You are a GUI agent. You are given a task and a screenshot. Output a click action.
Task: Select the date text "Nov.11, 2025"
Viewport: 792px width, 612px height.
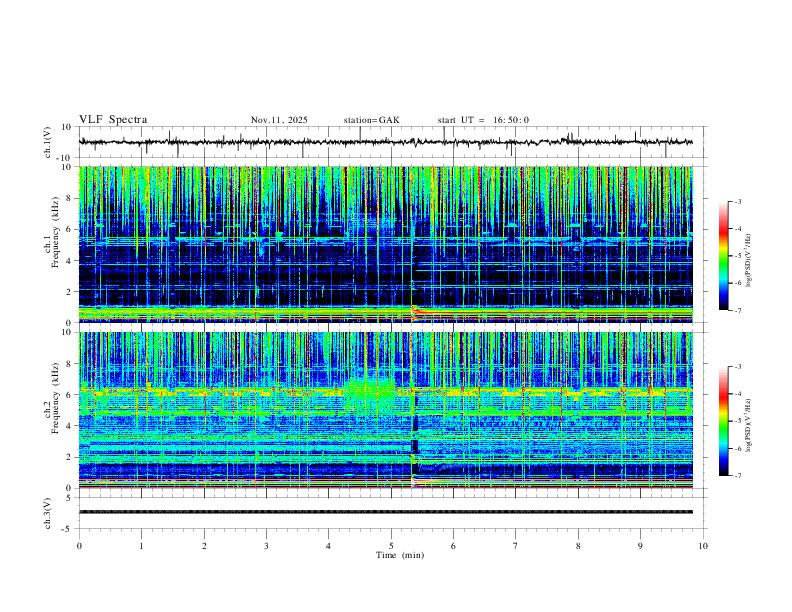(279, 120)
